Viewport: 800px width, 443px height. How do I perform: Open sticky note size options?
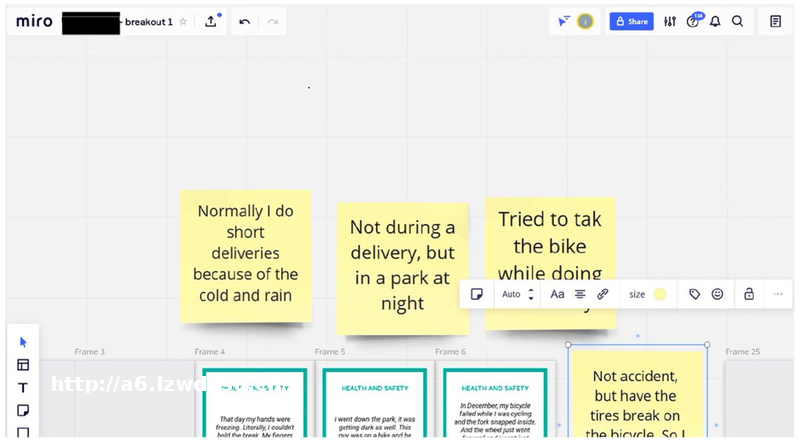pos(637,294)
